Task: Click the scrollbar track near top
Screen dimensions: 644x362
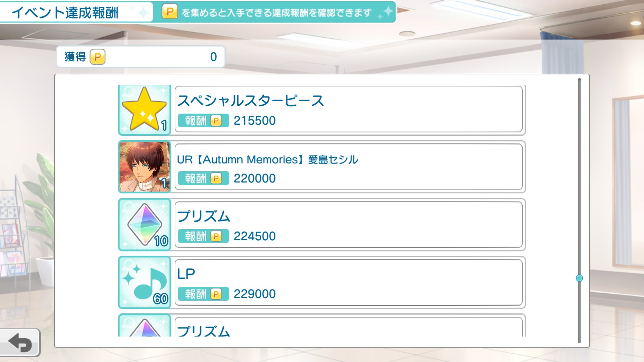Action: point(579,101)
